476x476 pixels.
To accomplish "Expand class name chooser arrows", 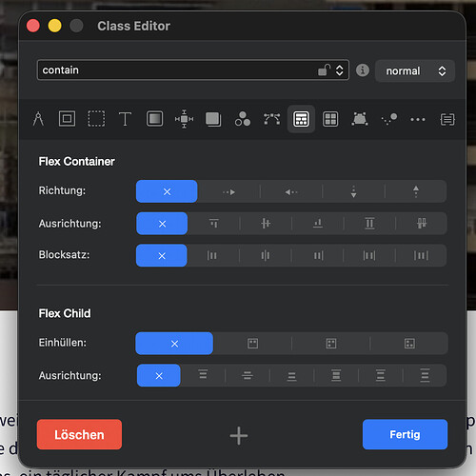I will (x=340, y=70).
